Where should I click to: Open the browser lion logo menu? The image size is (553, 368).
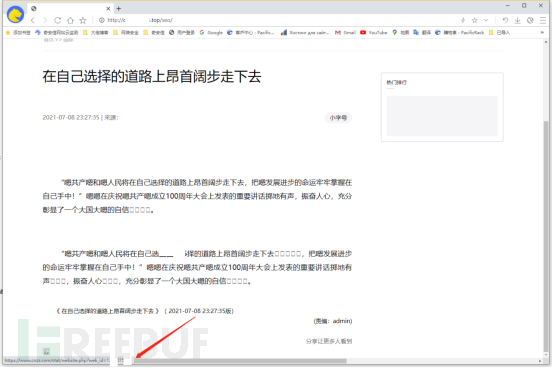tap(15, 14)
